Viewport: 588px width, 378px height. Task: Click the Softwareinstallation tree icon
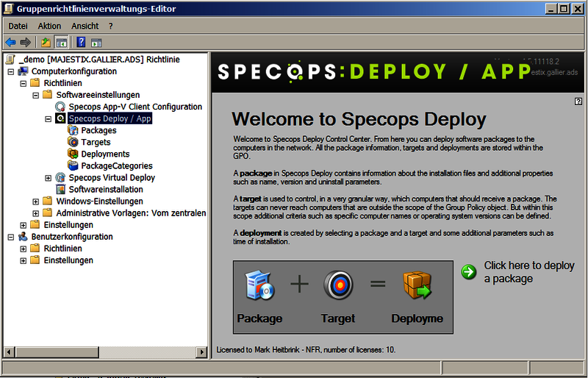tap(60, 189)
